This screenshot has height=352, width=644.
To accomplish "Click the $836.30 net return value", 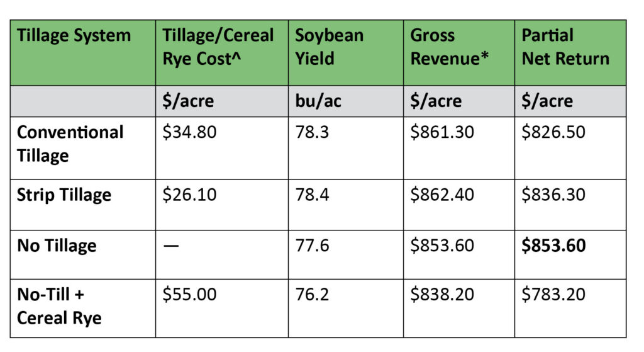I will tap(553, 195).
